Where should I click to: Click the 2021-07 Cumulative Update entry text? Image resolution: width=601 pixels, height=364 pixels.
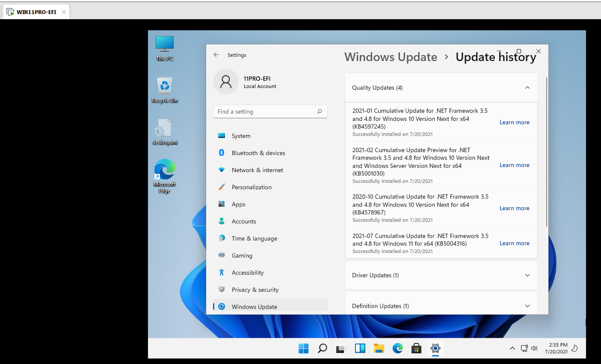pos(420,240)
